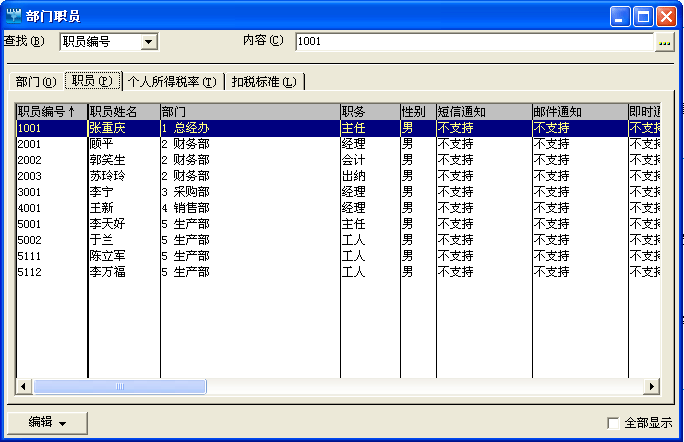Click the horizontal scrollbar left arrow
684x442 pixels.
(24, 386)
